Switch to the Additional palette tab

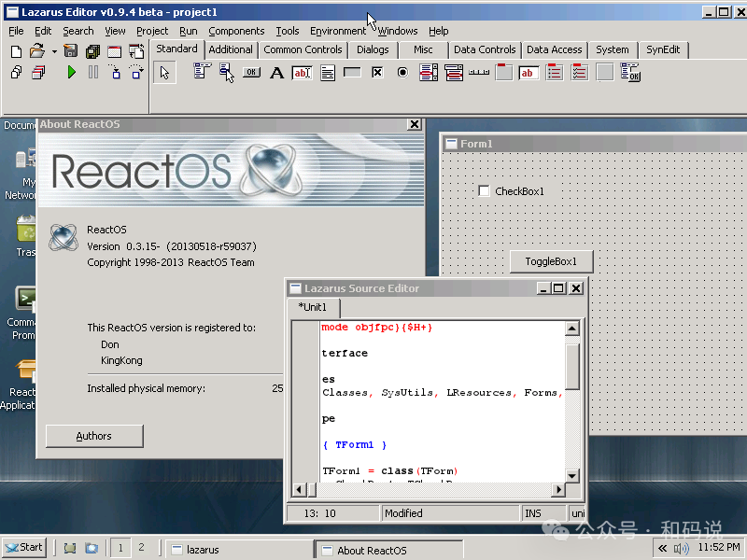pyautogui.click(x=231, y=49)
